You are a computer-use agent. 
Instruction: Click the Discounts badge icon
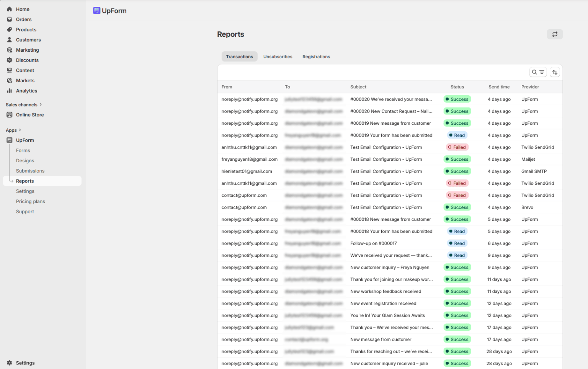point(10,60)
